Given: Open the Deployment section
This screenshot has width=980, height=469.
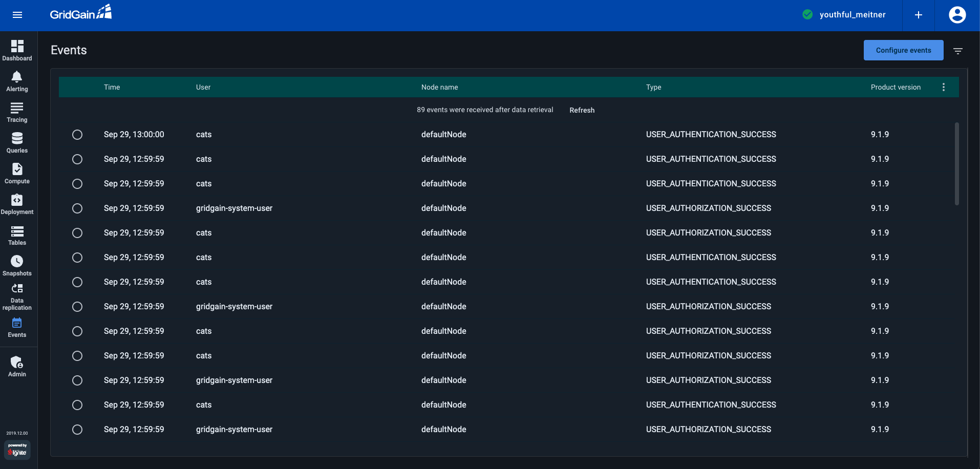Looking at the screenshot, I should (x=17, y=203).
